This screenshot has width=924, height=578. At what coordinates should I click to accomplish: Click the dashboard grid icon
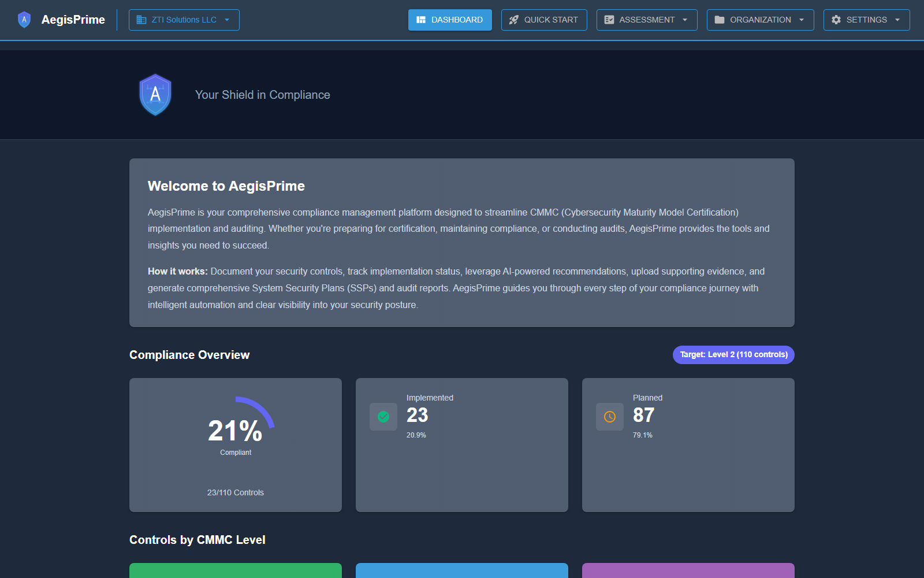pos(421,20)
